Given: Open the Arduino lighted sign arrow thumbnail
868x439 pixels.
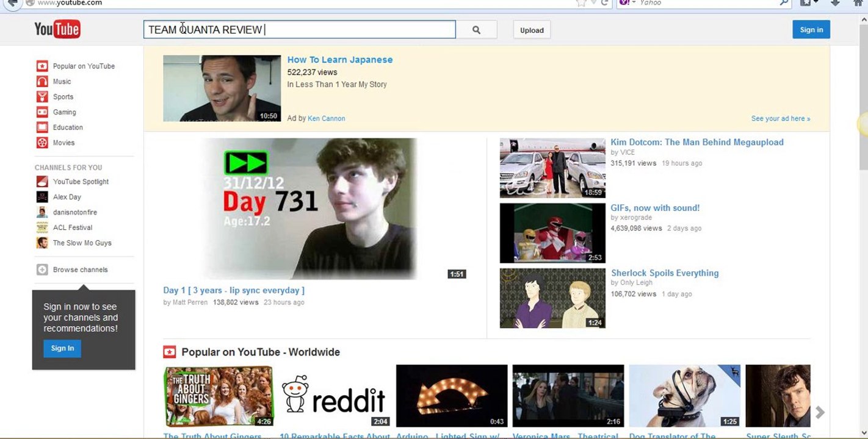Looking at the screenshot, I should click(452, 396).
